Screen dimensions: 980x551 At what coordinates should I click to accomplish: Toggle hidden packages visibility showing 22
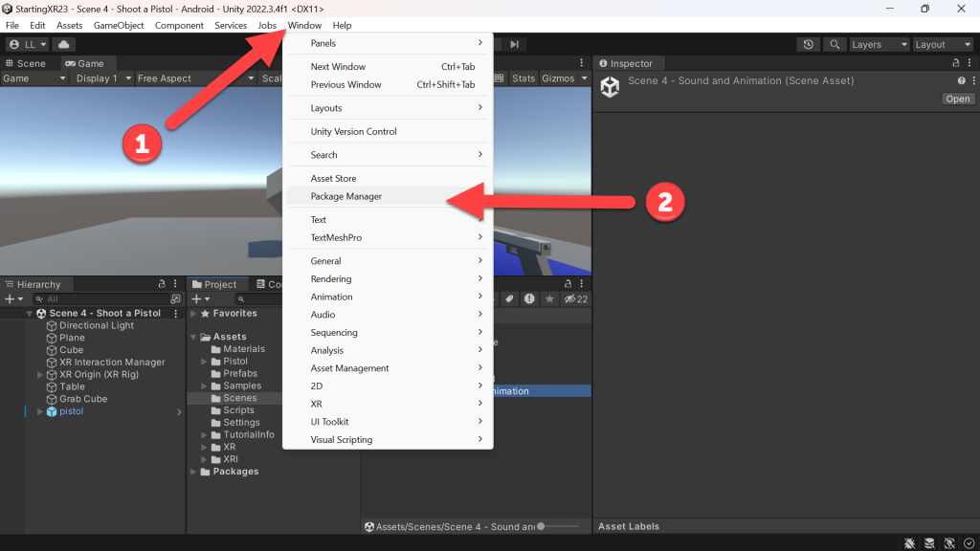(575, 299)
